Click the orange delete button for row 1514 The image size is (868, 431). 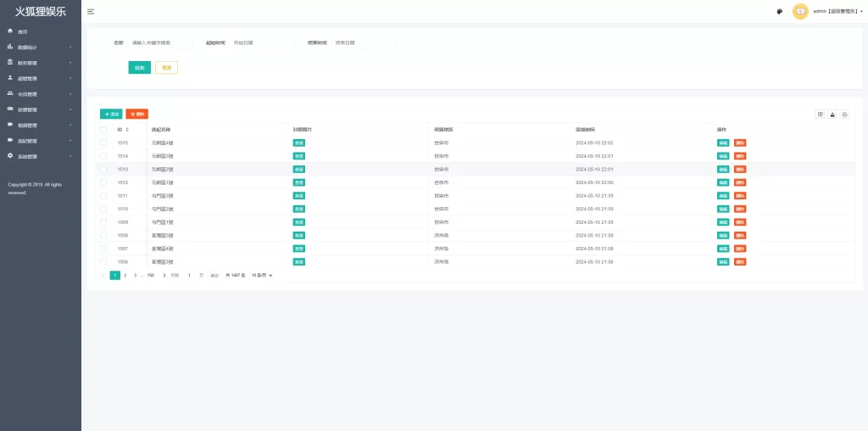[x=740, y=156]
